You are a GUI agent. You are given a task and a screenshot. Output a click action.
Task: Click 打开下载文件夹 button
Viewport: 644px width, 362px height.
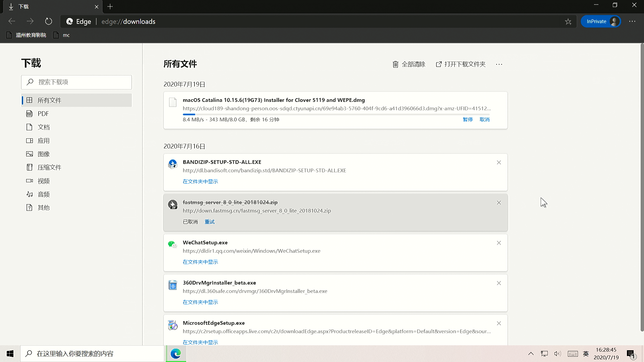pos(461,64)
